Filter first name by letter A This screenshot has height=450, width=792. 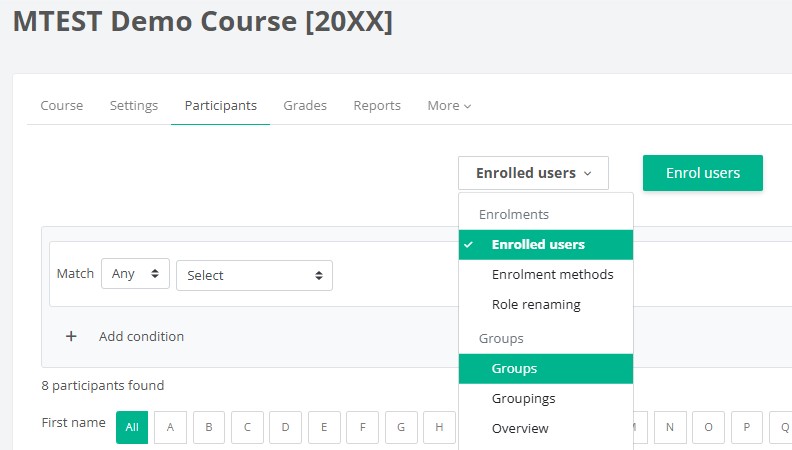[x=170, y=427]
